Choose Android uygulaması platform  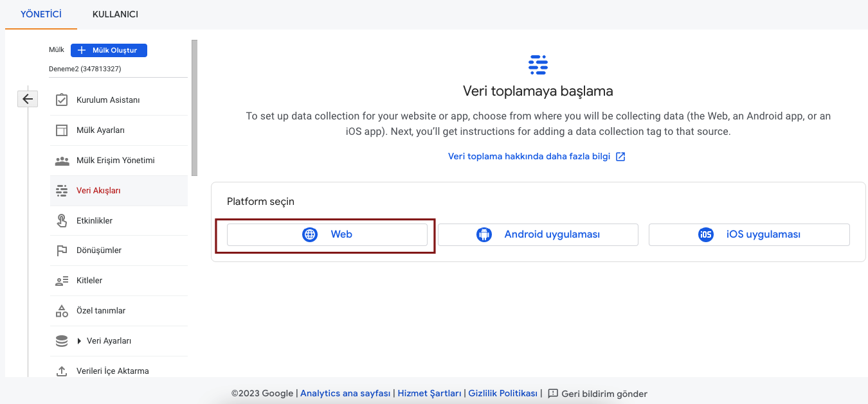pyautogui.click(x=539, y=234)
